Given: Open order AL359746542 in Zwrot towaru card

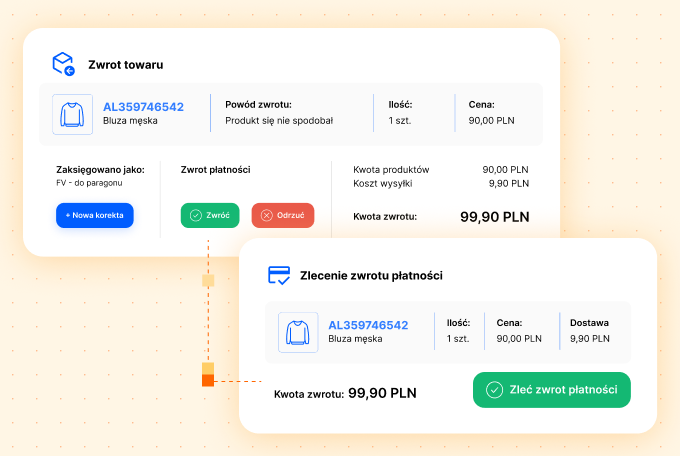Looking at the screenshot, I should click(x=143, y=107).
